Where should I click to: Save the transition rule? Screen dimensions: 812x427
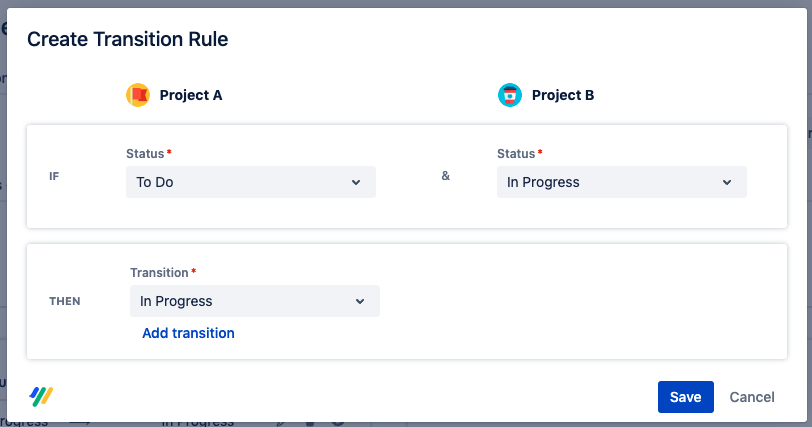tap(685, 397)
